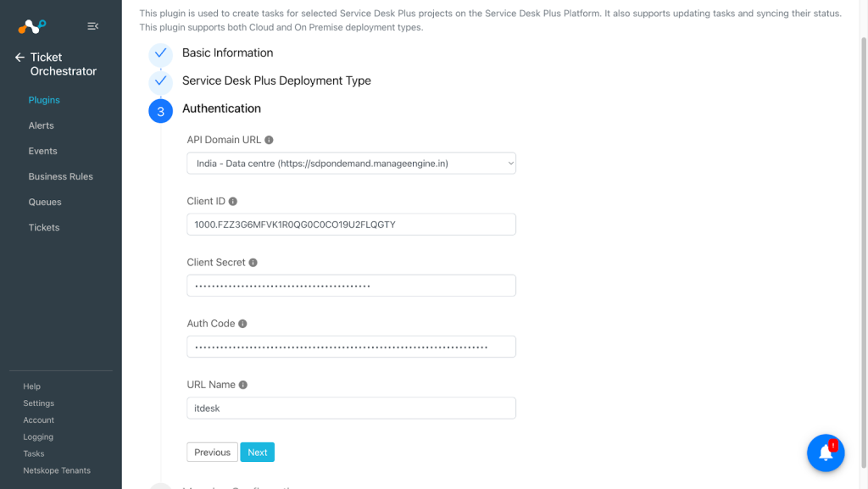Focus the URL Name field
Screen dimensions: 868x489
tap(351, 408)
